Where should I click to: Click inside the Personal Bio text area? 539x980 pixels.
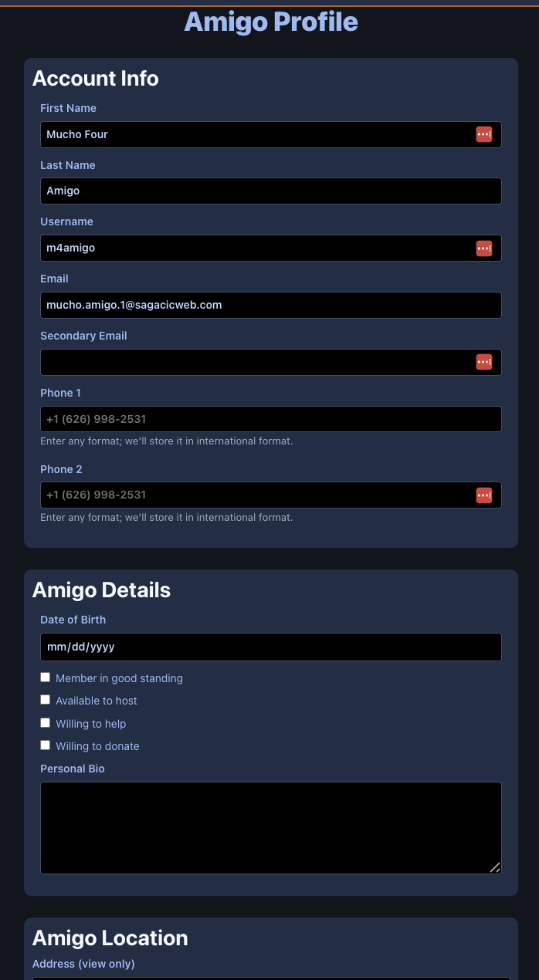point(270,826)
